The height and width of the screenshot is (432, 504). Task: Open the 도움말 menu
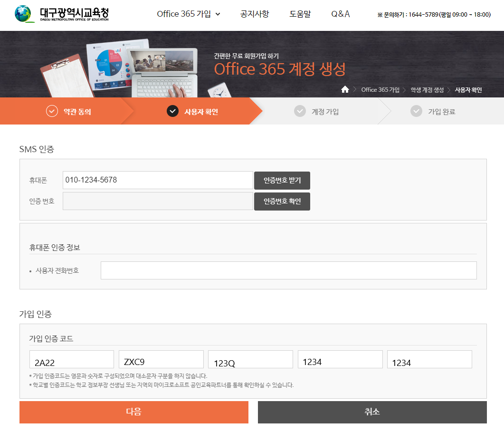pos(300,14)
